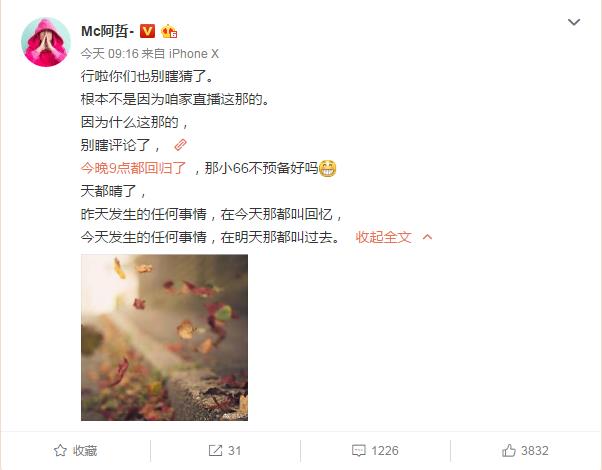
Task: Click the crown membership level icon
Action: point(169,31)
